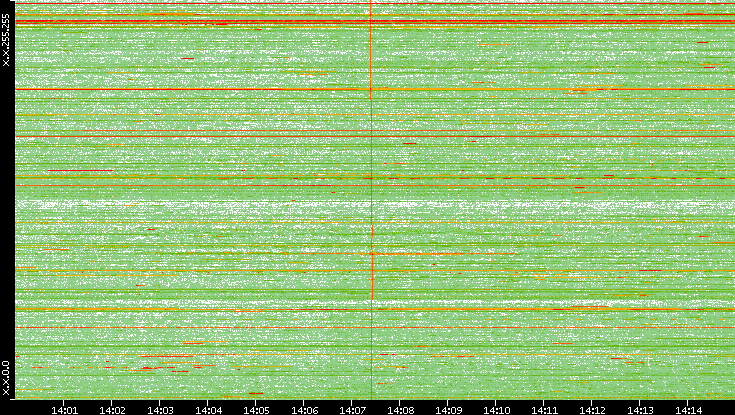The image size is (735, 415).
Task: Click the 14:04 time axis label
Action: (208, 410)
